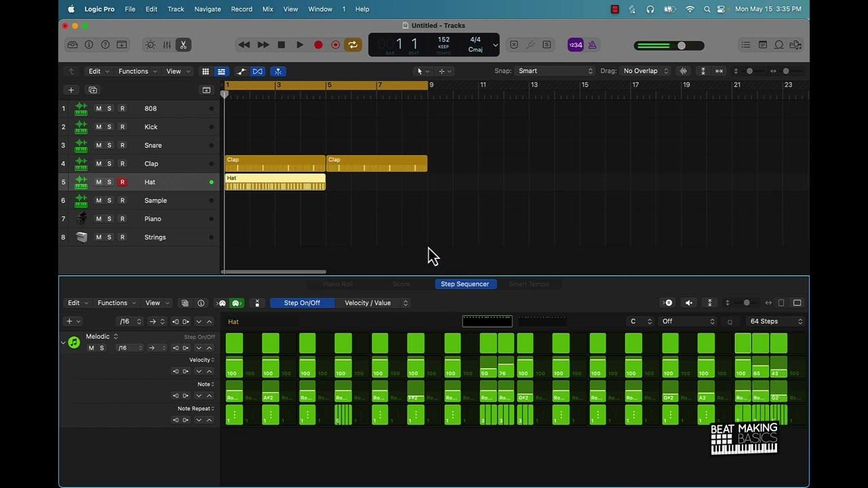Toggle Cycle mode button
868x488 pixels.
coord(353,45)
